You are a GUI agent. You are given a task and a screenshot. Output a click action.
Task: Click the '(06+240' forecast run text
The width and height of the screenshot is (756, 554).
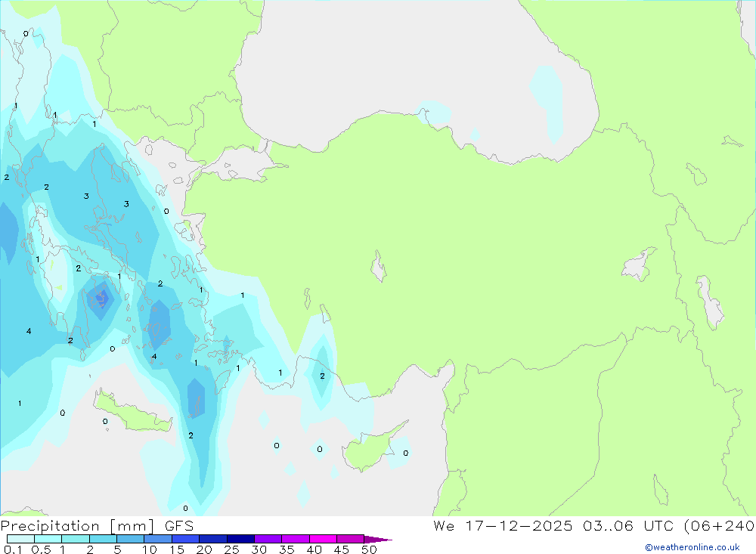(x=720, y=525)
